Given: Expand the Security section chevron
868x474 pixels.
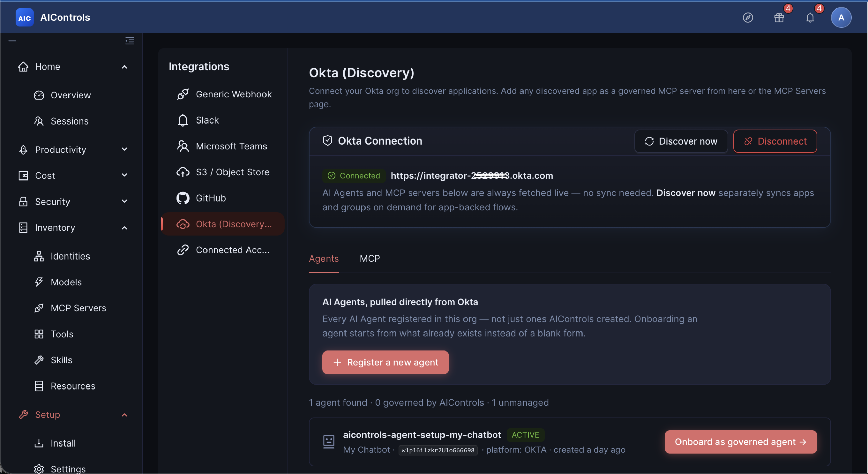Looking at the screenshot, I should [x=124, y=201].
